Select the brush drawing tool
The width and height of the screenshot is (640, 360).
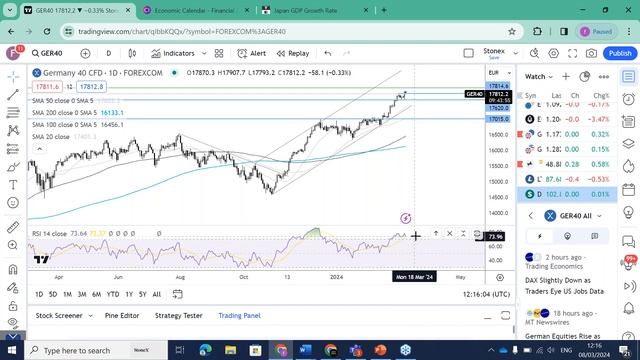pyautogui.click(x=13, y=167)
